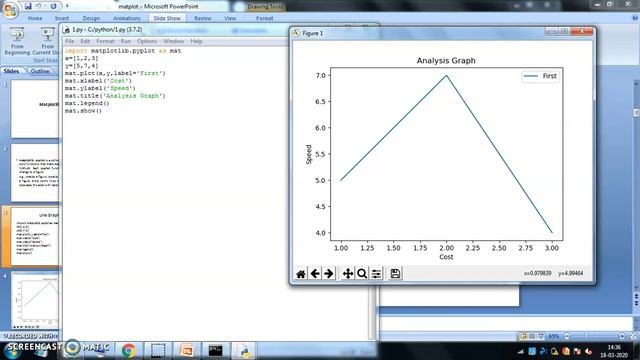The height and width of the screenshot is (360, 640).
Task: Zoom out using the minus button
Action: (567, 336)
